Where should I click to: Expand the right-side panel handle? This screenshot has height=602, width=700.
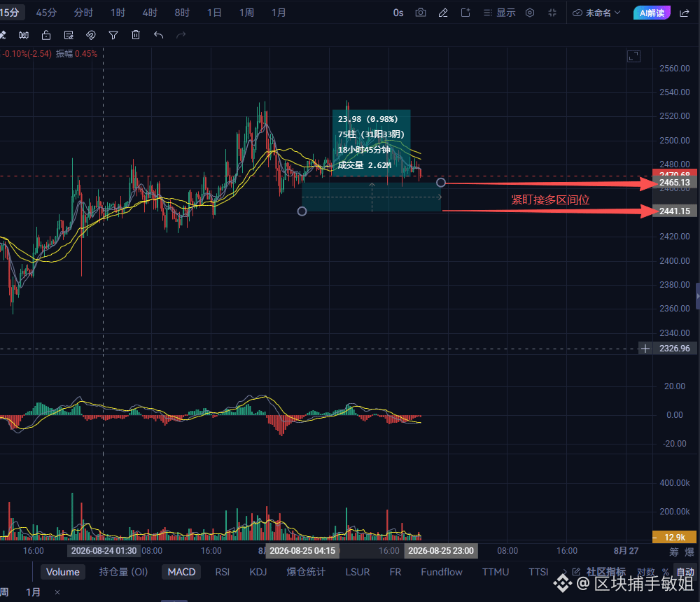(x=698, y=296)
